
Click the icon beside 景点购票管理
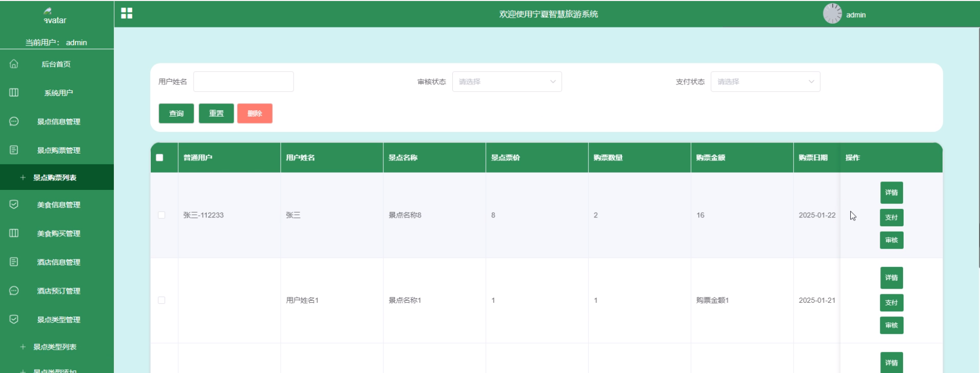coord(14,150)
